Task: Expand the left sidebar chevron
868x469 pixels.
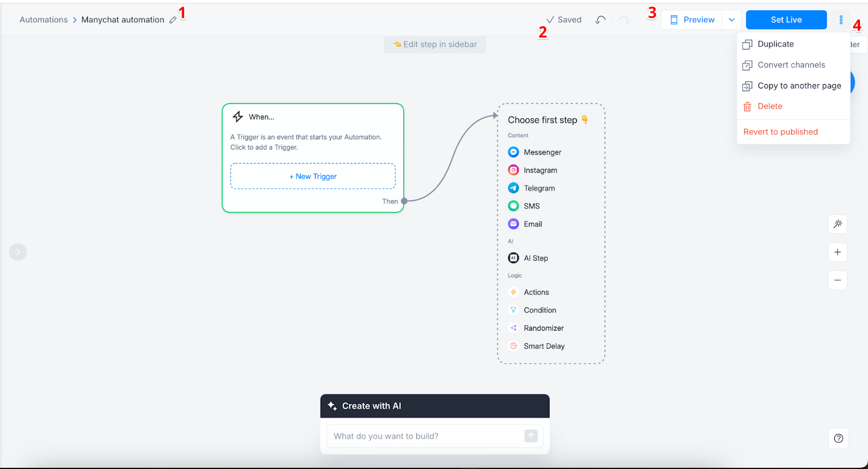Action: point(18,251)
